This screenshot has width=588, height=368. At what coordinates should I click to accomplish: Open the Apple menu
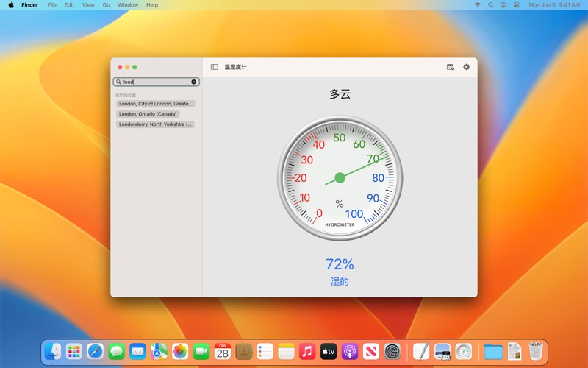pyautogui.click(x=11, y=5)
